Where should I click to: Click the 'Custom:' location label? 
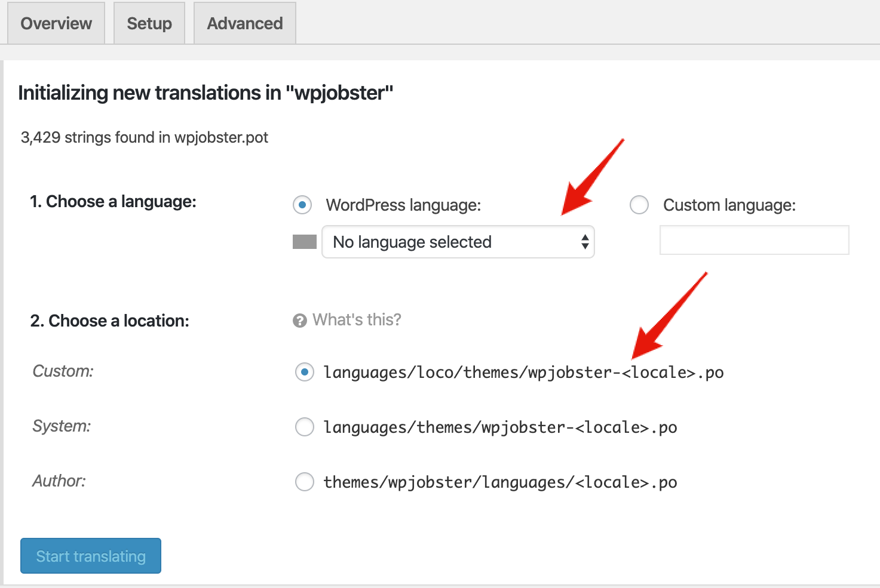pos(63,371)
